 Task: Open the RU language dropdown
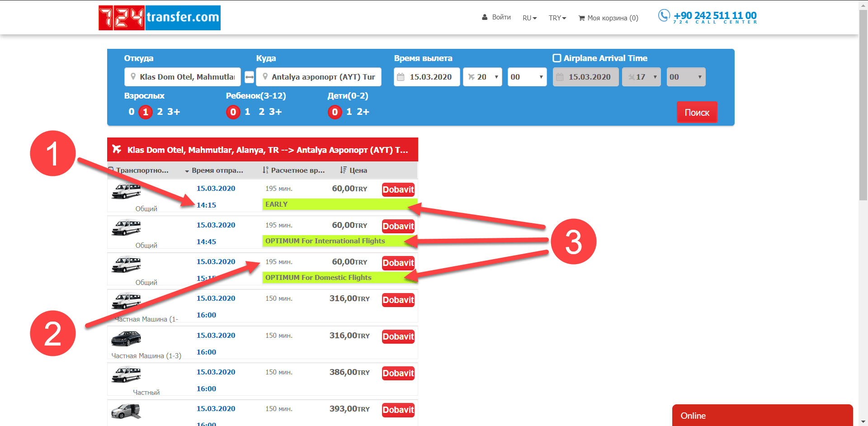(x=529, y=18)
